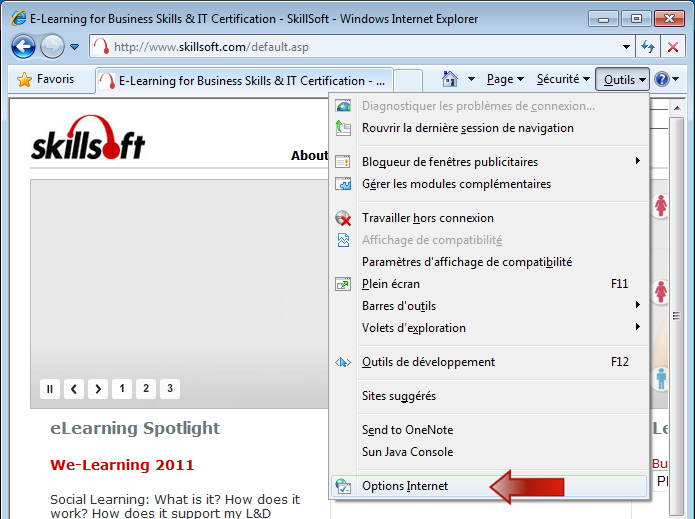
Task: Click the Options Internet globe icon
Action: pyautogui.click(x=343, y=486)
